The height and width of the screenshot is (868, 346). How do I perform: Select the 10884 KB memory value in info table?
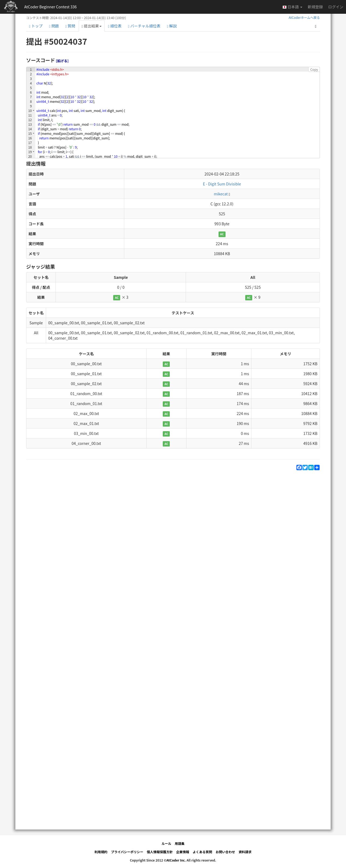click(x=222, y=254)
